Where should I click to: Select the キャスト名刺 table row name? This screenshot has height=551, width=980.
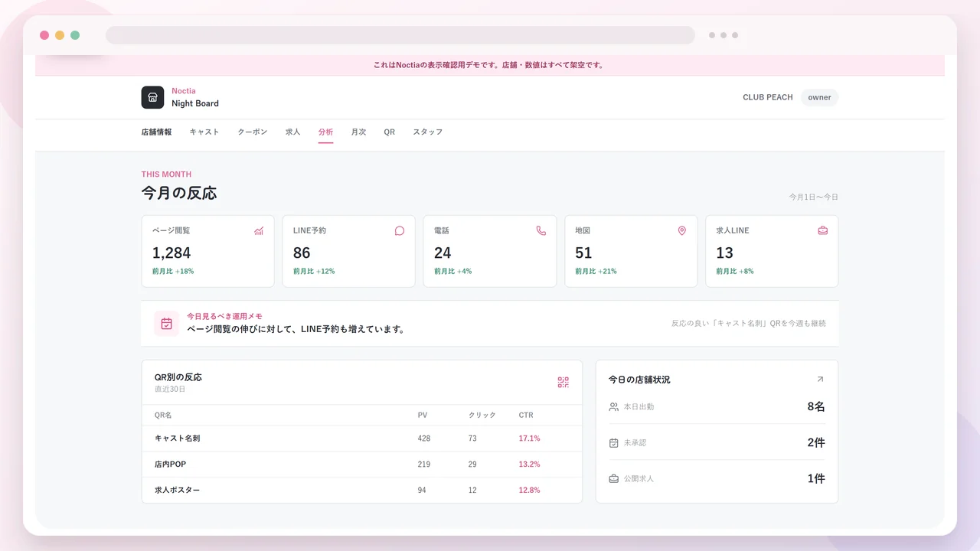pos(178,439)
